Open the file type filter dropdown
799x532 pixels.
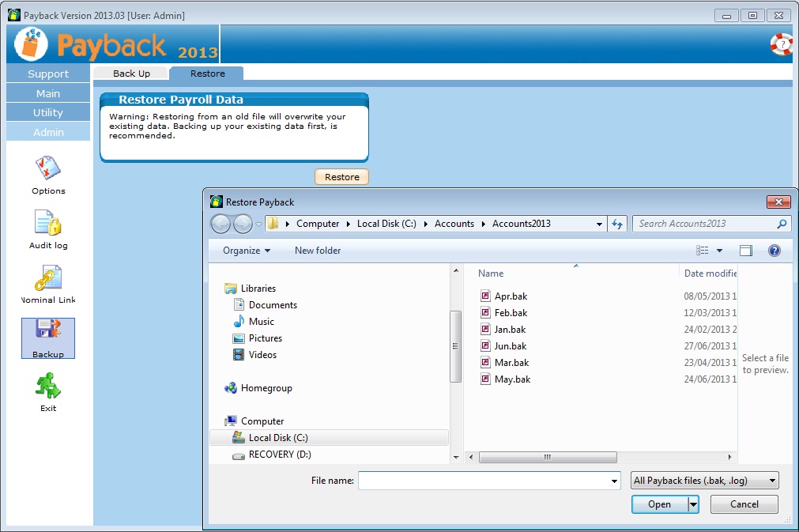pyautogui.click(x=705, y=480)
